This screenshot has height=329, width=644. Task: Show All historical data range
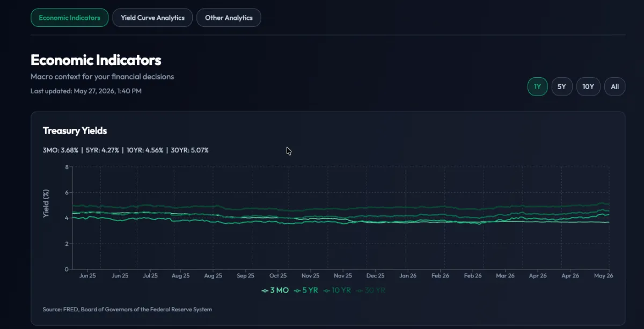[614, 86]
